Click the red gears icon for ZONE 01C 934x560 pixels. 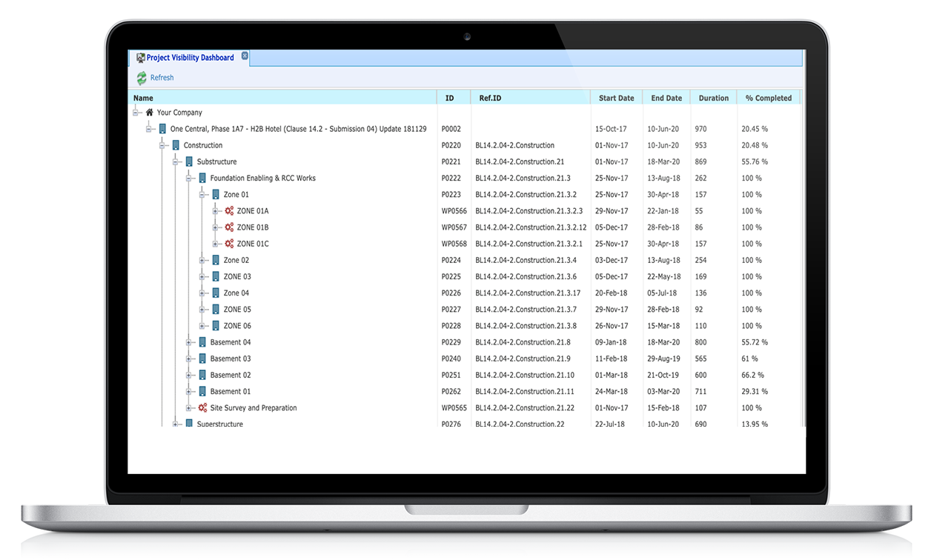click(x=229, y=244)
